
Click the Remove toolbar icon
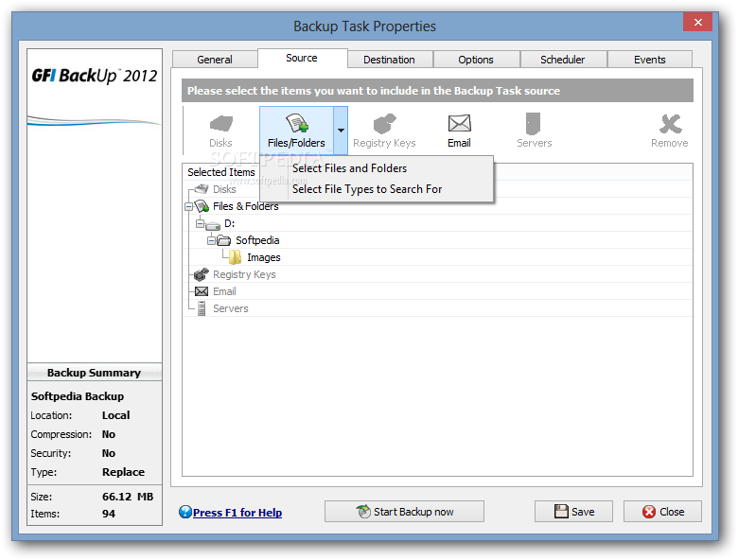click(x=670, y=124)
